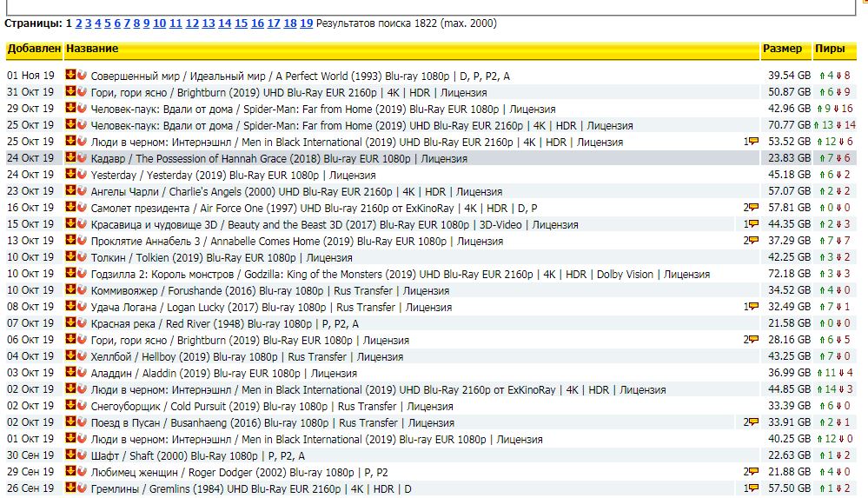868x498 pixels.
Task: Click the magnet icon for Hellboy (2019)
Action: tap(82, 356)
